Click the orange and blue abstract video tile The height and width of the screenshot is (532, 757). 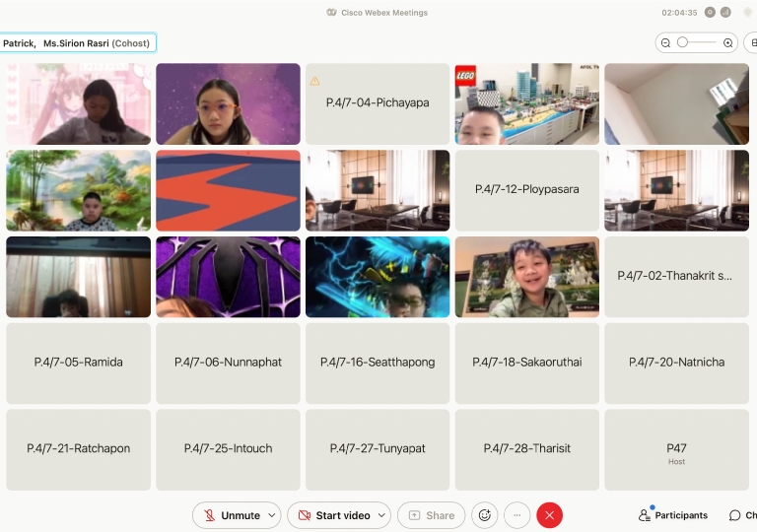coord(228,190)
